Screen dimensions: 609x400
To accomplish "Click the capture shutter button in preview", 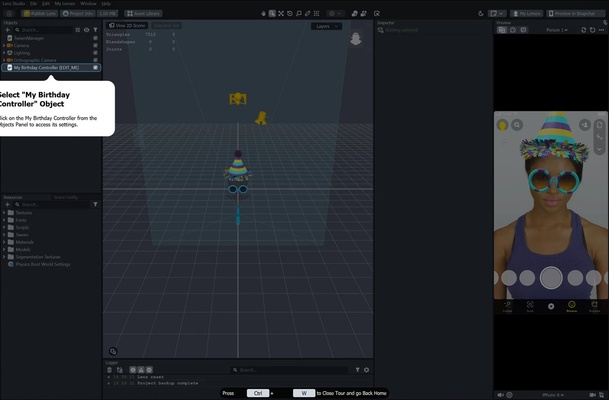I will pyautogui.click(x=551, y=278).
